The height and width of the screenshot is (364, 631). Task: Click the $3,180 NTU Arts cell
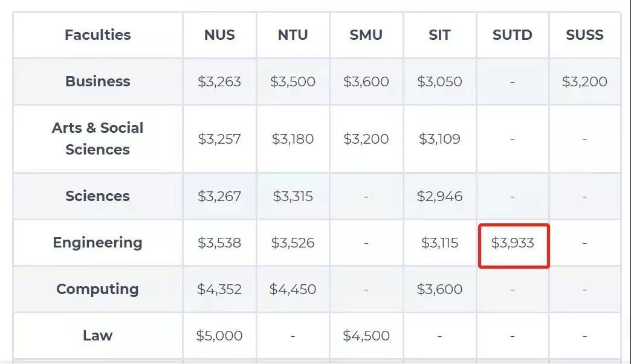(x=293, y=139)
